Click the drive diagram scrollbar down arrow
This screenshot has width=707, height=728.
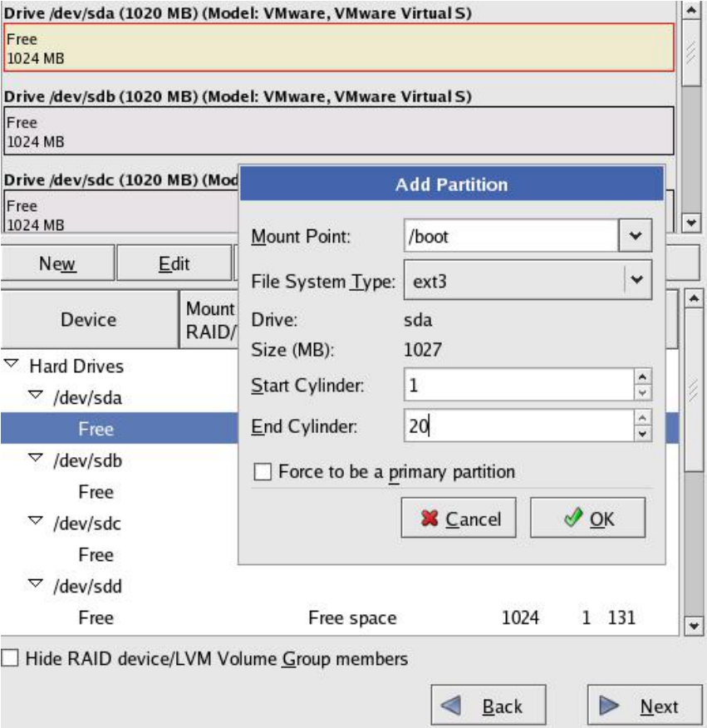click(691, 223)
